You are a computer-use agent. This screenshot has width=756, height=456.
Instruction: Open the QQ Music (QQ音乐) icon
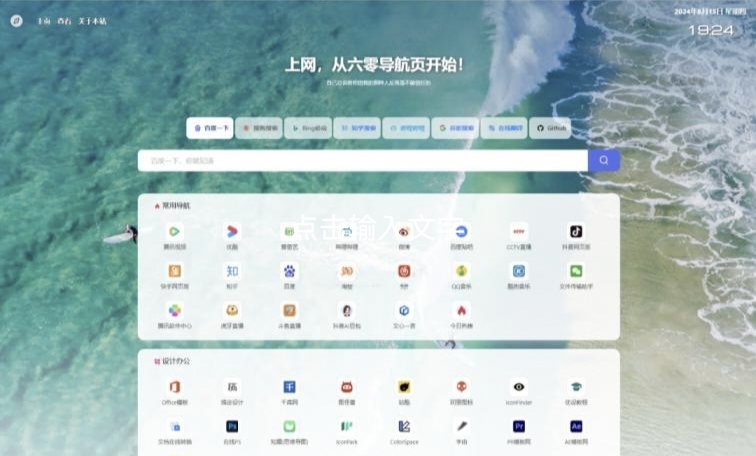[461, 271]
